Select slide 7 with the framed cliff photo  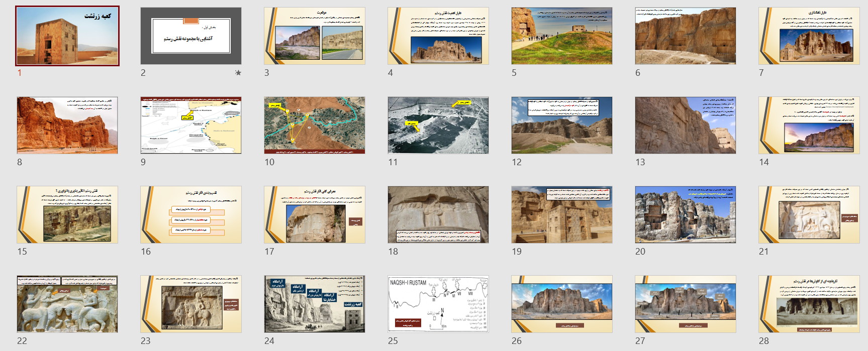(809, 36)
